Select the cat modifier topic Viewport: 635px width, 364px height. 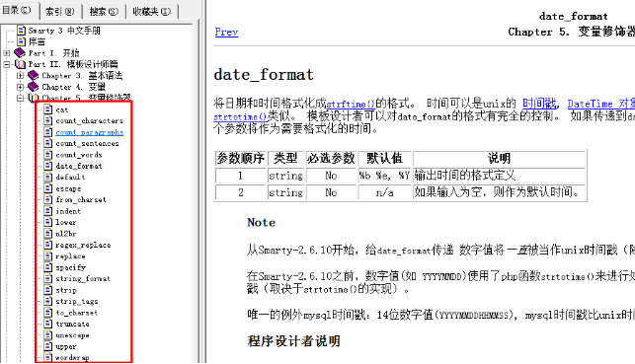point(62,110)
